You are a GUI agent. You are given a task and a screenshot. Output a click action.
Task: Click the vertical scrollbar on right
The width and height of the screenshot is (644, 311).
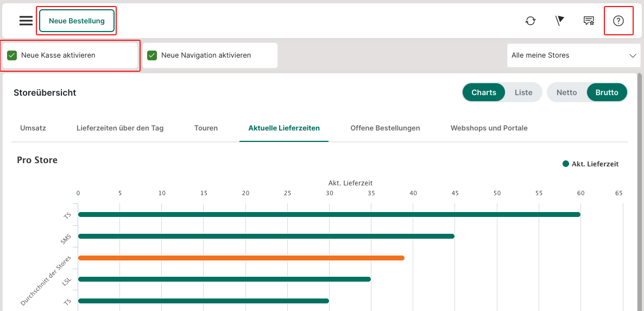tap(640, 190)
